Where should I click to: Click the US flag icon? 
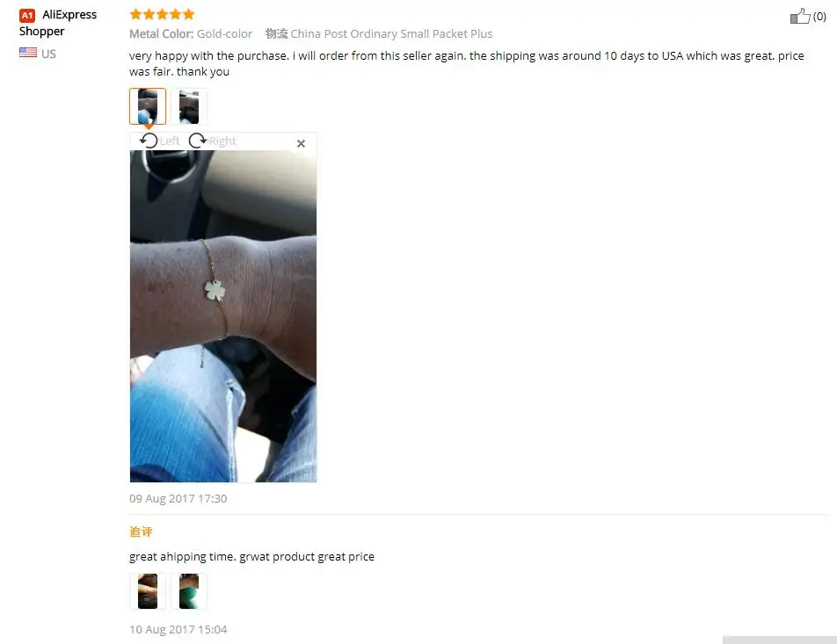click(28, 53)
